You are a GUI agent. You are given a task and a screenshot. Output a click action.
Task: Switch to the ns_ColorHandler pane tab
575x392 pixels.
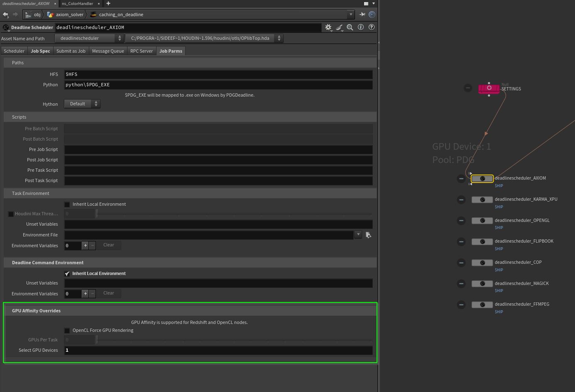pos(77,3)
